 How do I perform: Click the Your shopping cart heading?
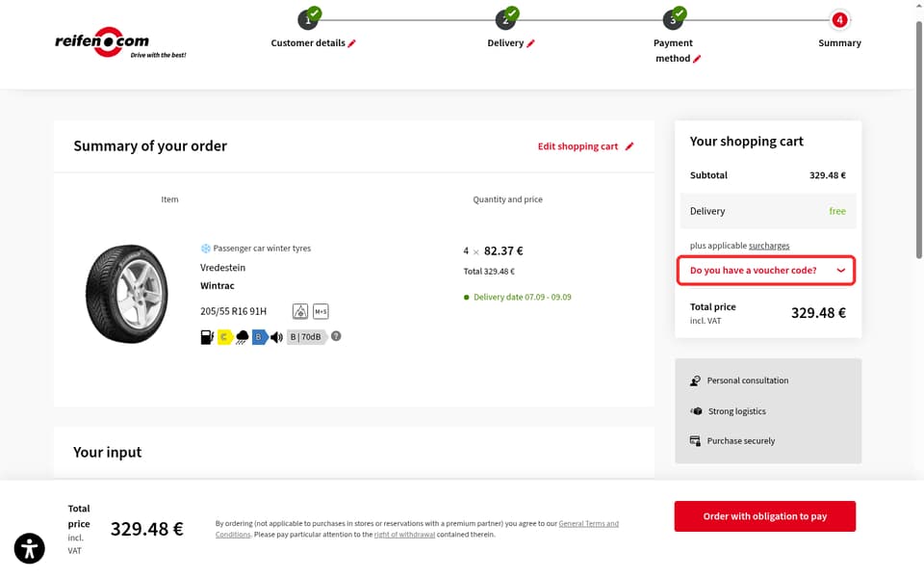tap(746, 142)
